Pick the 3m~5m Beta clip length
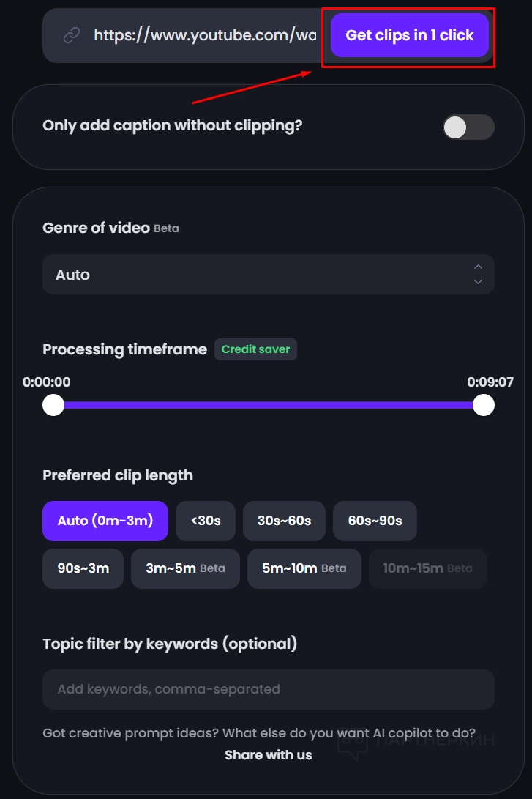The height and width of the screenshot is (799, 532). click(185, 568)
